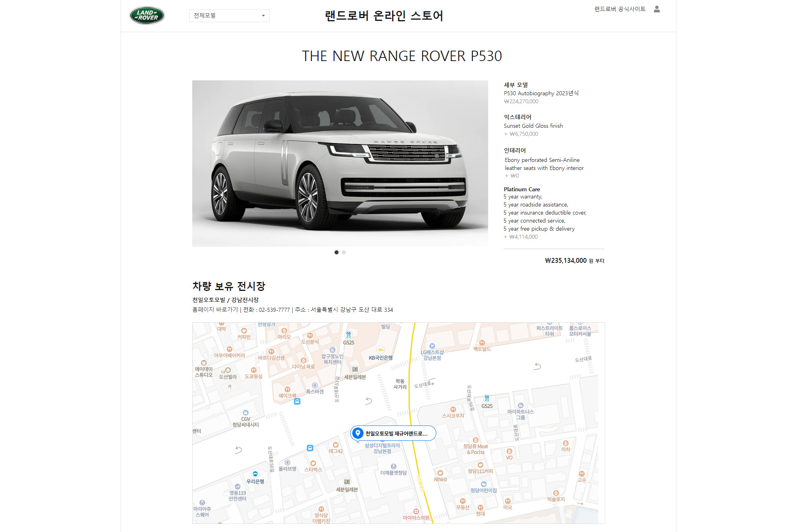The width and height of the screenshot is (797, 532).
Task: Click the CGV 청담씨네시티 map icon
Action: tap(246, 413)
